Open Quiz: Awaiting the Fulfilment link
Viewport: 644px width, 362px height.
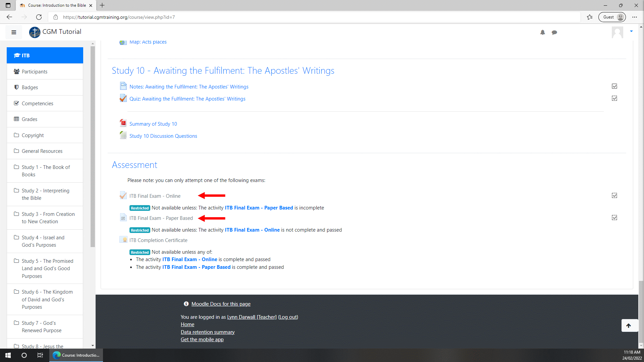[187, 99]
